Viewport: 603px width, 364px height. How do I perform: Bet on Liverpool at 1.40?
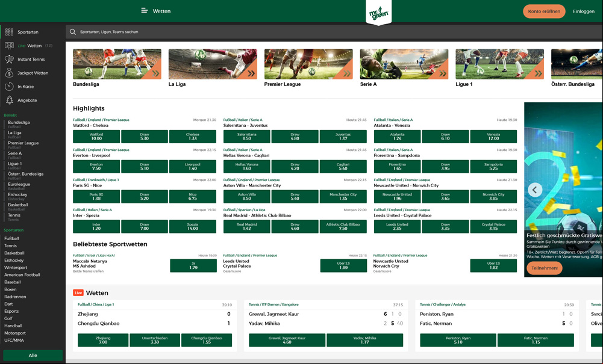coord(193,166)
